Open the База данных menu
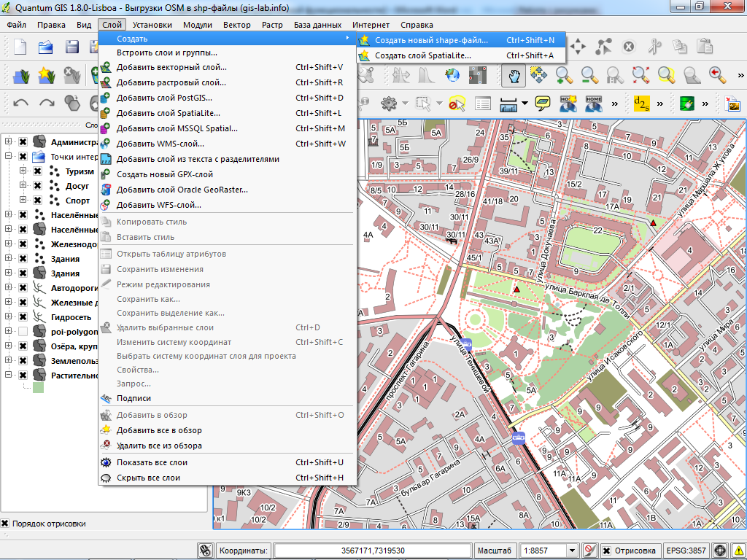747x560 pixels. pyautogui.click(x=317, y=25)
